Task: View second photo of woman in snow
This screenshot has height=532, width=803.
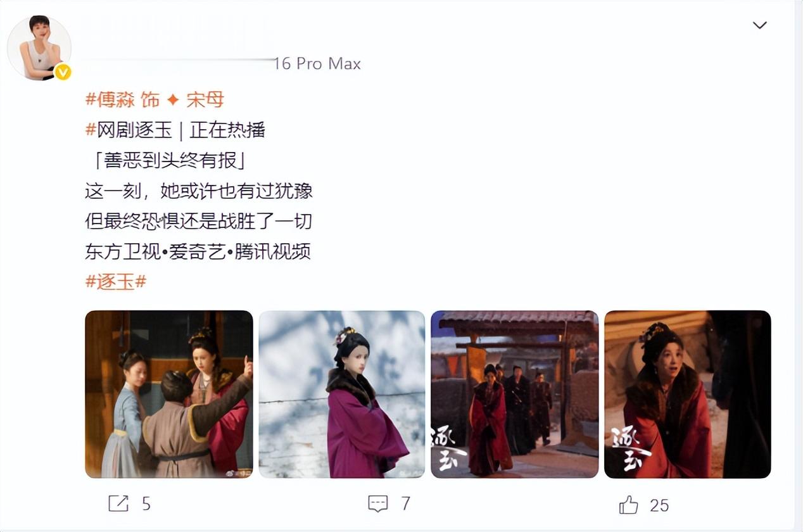Action: (342, 394)
